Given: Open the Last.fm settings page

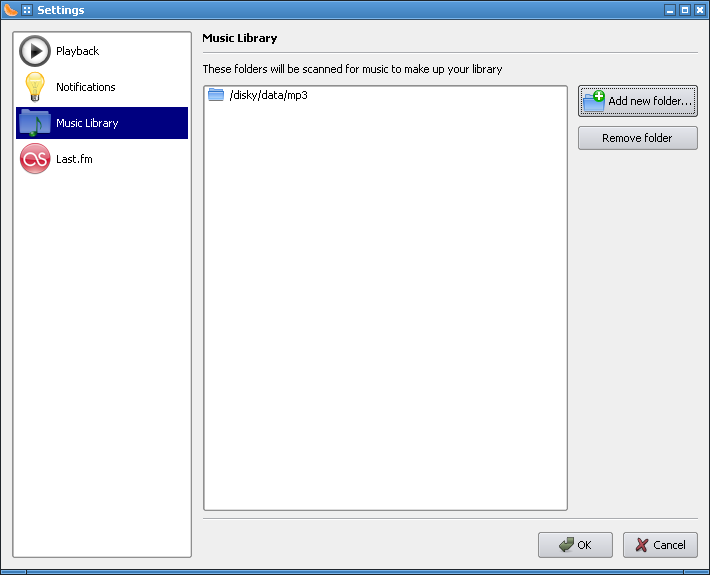Looking at the screenshot, I should tap(102, 159).
